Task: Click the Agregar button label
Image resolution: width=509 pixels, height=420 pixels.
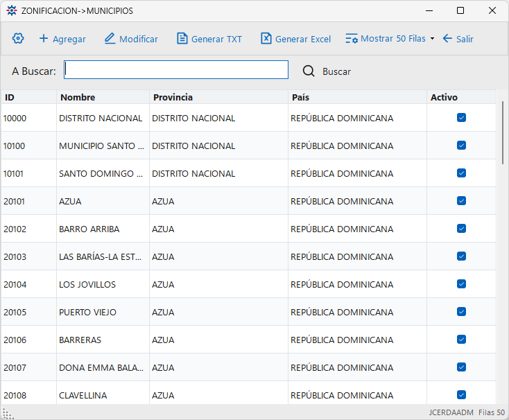Action: point(69,40)
